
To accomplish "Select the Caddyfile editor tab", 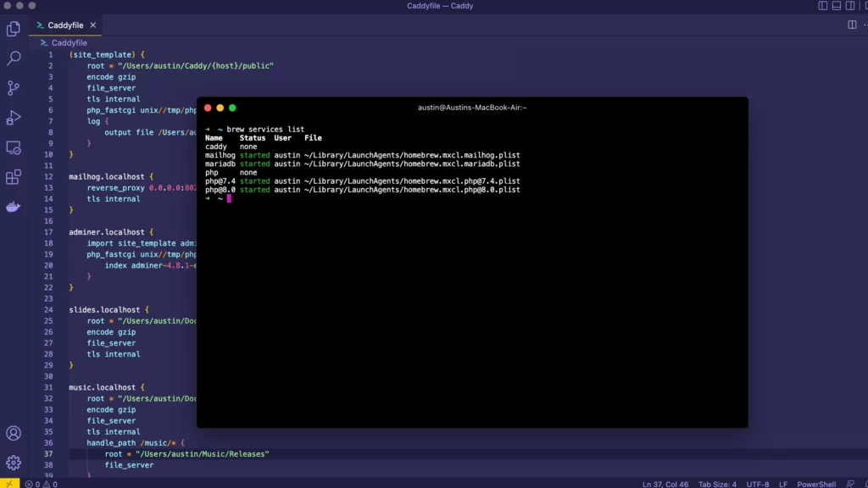I will coord(65,25).
